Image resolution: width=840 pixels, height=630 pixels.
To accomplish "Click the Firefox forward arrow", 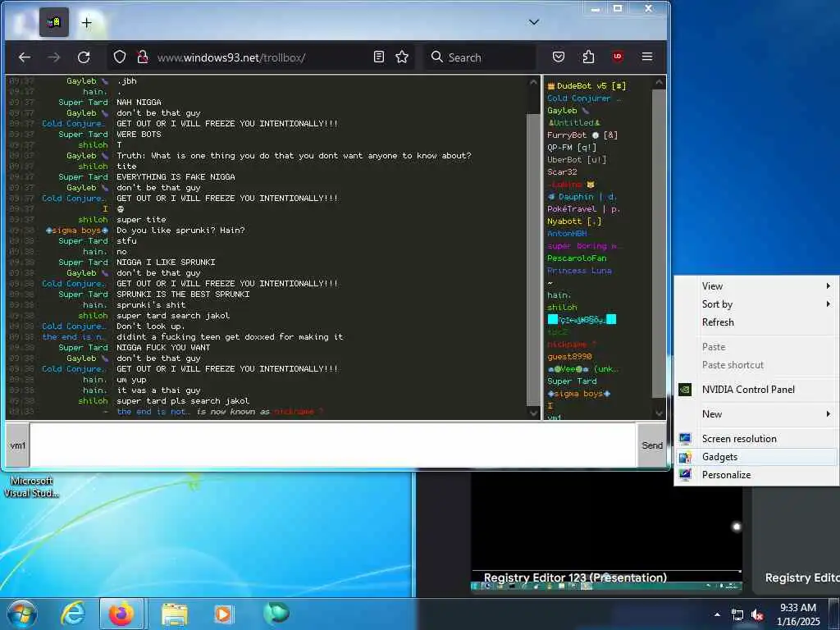I will [x=54, y=57].
